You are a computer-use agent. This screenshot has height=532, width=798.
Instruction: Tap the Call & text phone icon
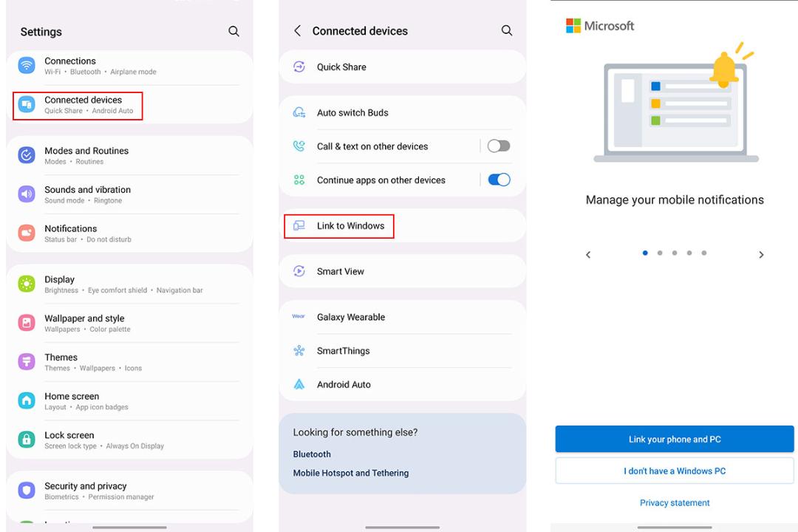[299, 146]
